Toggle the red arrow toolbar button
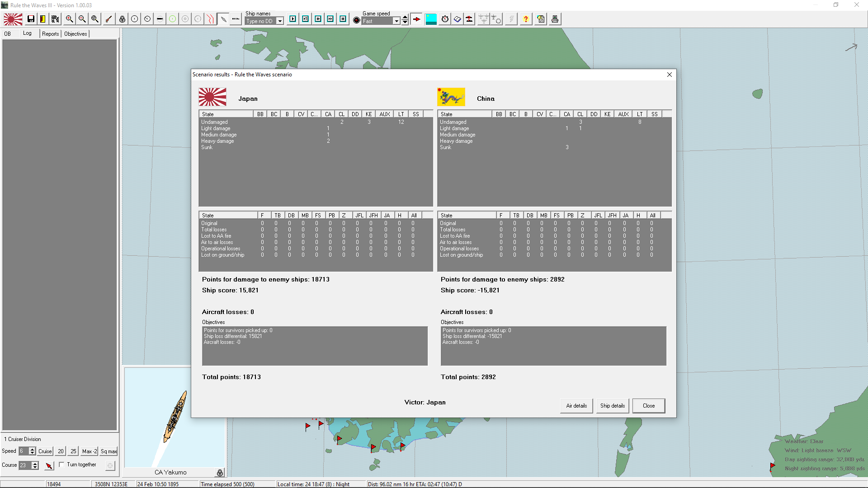Image resolution: width=868 pixels, height=488 pixels. coord(417,19)
